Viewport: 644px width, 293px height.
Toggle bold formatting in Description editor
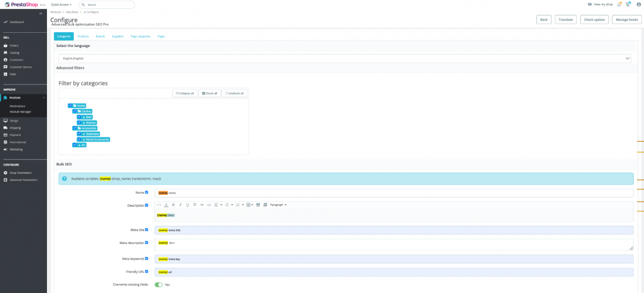tap(173, 205)
